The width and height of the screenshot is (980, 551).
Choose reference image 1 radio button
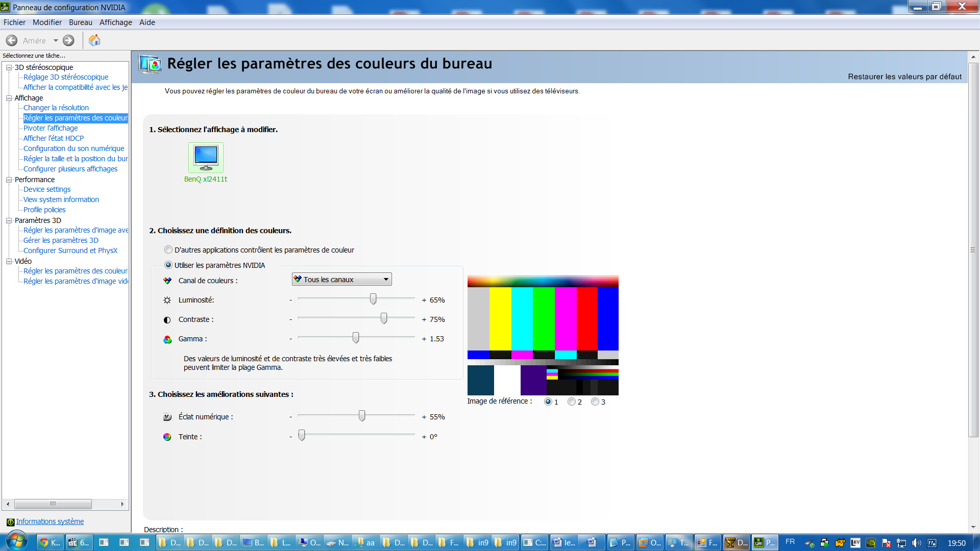click(x=548, y=402)
